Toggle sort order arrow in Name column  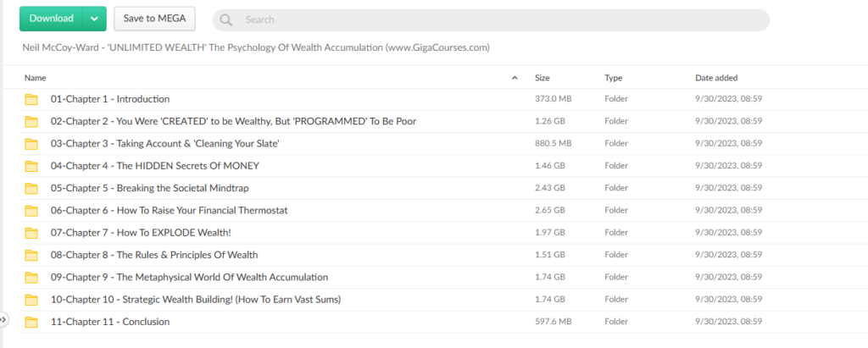coord(515,78)
